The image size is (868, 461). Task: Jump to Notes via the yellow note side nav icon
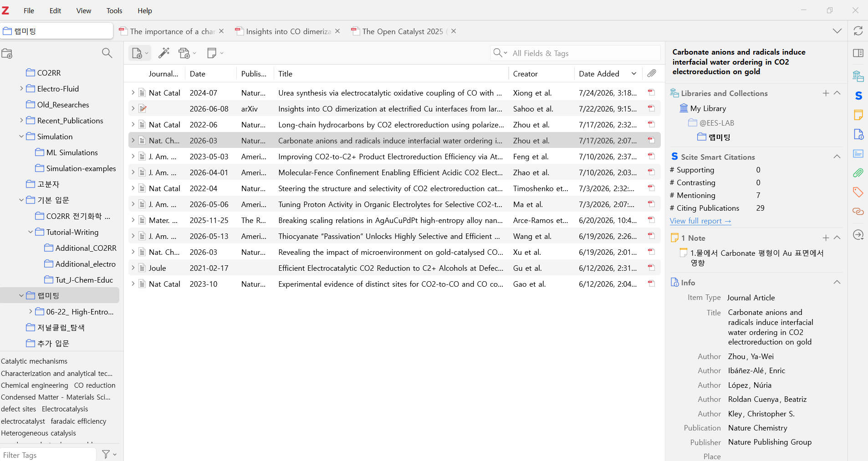pos(858,115)
